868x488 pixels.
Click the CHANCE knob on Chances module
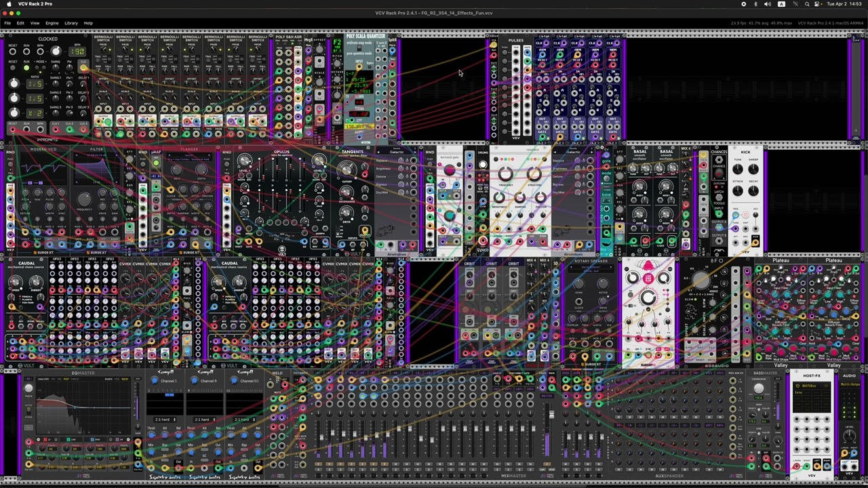point(719,173)
